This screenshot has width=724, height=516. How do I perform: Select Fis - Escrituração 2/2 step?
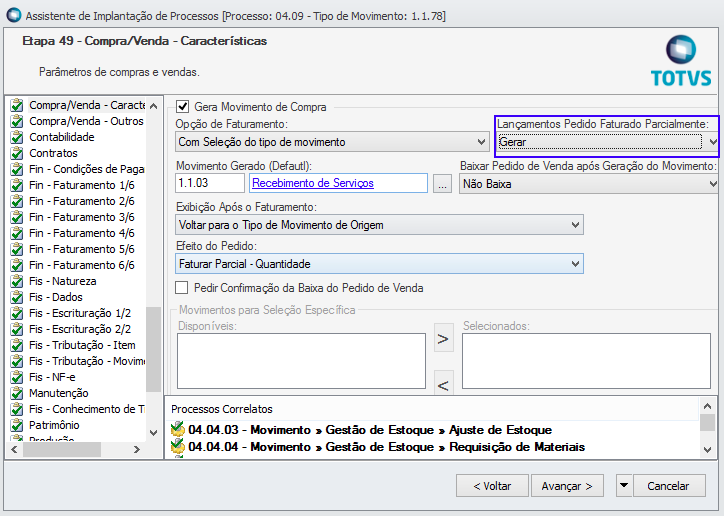pos(80,329)
